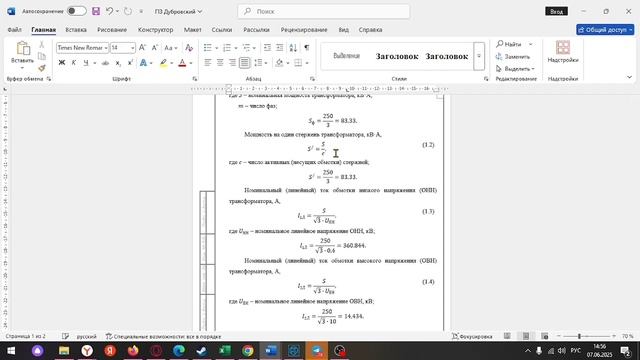Viewport: 640px width, 360px height.
Task: Click the Bullets list icon
Action: 207,48
